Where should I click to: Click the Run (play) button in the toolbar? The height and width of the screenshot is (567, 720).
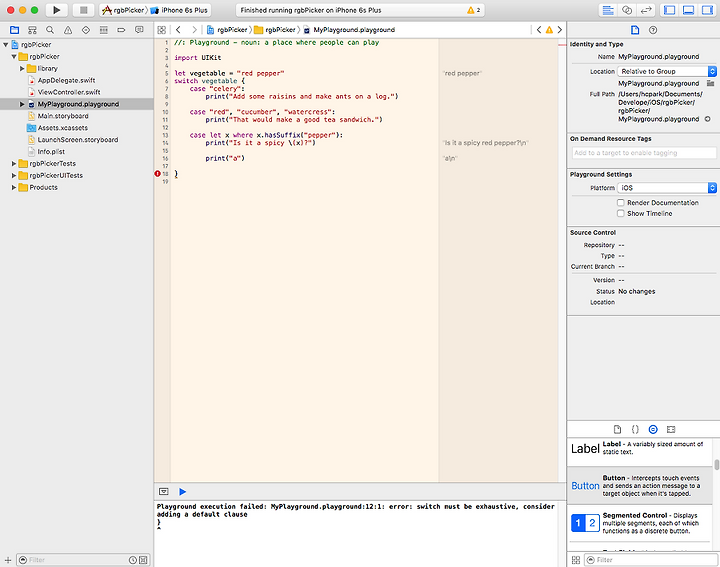[56, 9]
